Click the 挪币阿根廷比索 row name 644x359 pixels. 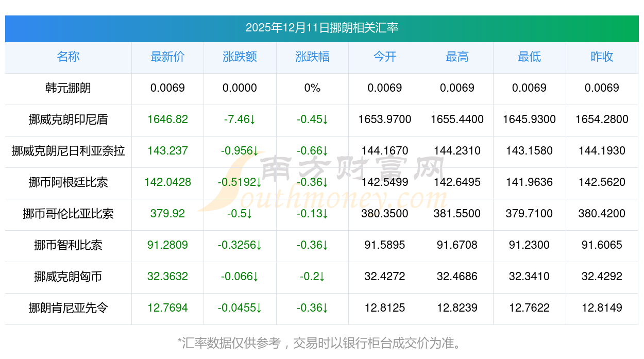pyautogui.click(x=68, y=182)
